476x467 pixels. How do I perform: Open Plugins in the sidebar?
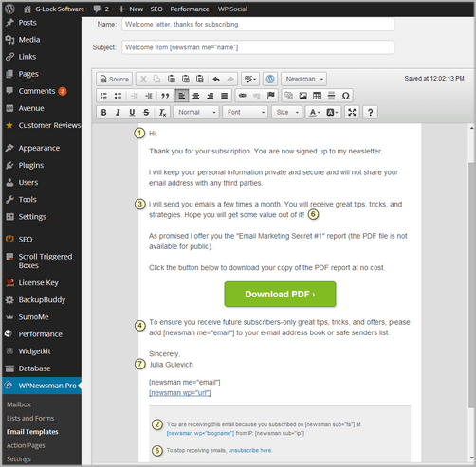31,165
